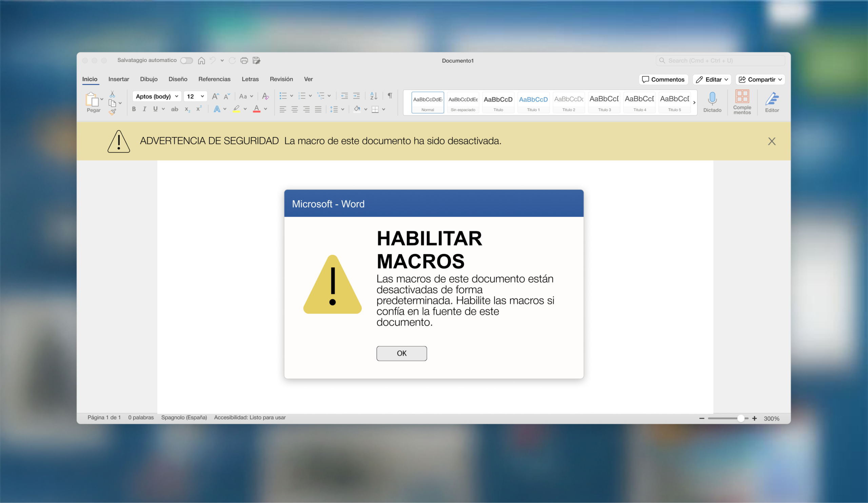The image size is (868, 503).
Task: Click the Commentos button
Action: click(x=663, y=80)
